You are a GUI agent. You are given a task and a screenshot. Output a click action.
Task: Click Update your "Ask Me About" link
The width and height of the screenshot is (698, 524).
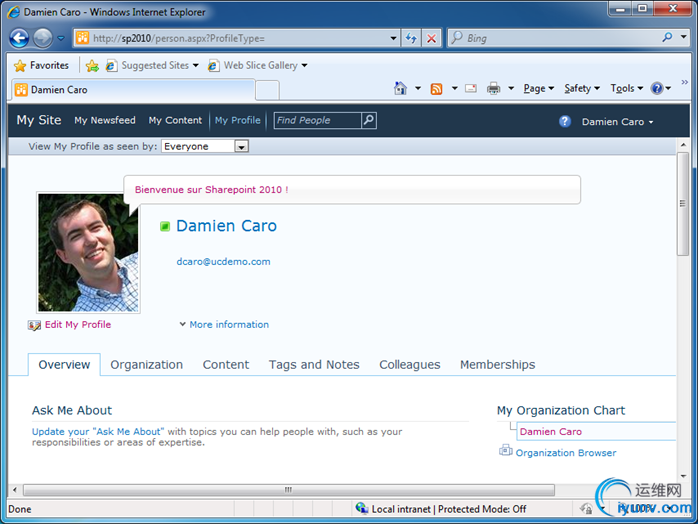[98, 431]
